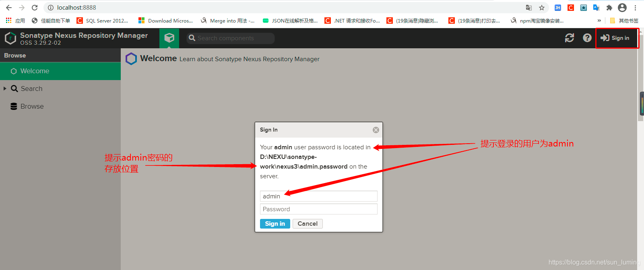Click the site info icon in address bar
The height and width of the screenshot is (270, 644).
point(51,8)
